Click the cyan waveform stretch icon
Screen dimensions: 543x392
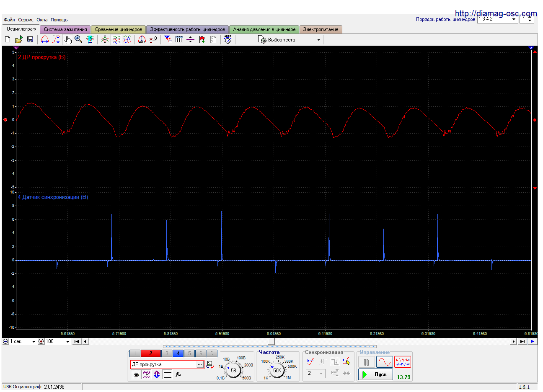pyautogui.click(x=90, y=39)
